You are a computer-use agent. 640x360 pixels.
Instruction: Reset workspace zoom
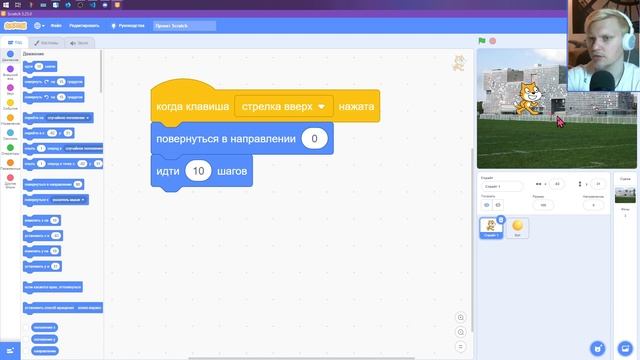(x=460, y=347)
